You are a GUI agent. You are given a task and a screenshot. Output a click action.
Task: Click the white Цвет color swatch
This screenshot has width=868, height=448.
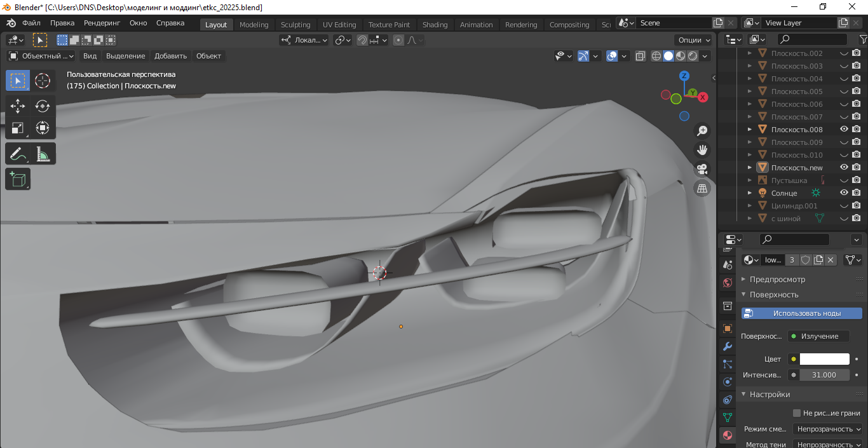click(824, 359)
